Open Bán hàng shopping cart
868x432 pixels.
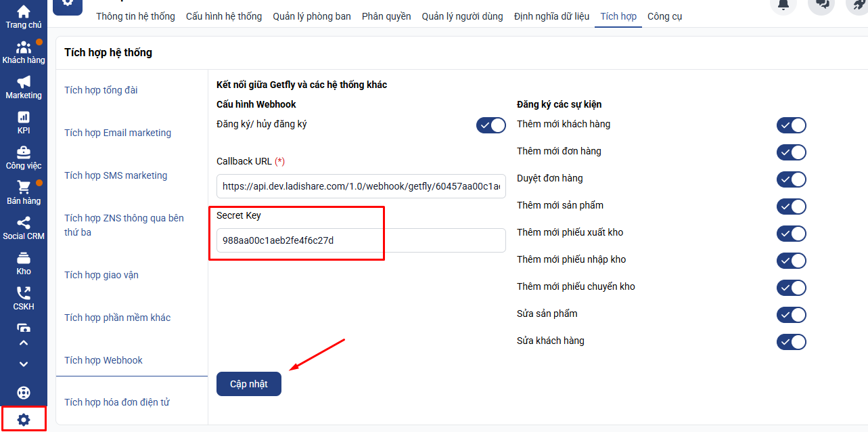click(24, 192)
